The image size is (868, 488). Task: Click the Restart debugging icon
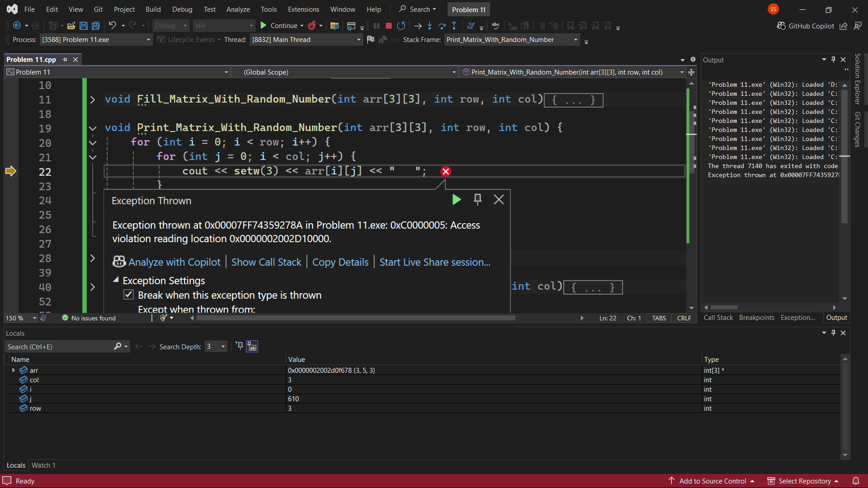(x=401, y=26)
